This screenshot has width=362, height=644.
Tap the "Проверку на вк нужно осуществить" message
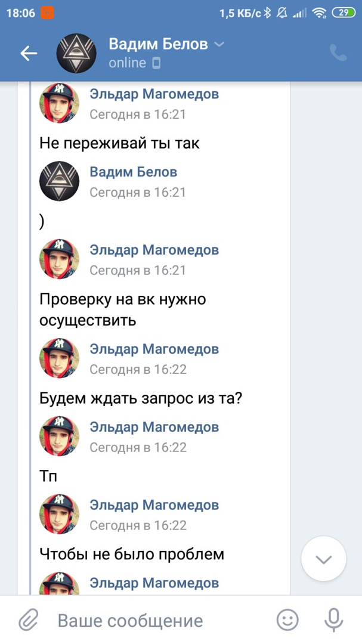tap(122, 309)
